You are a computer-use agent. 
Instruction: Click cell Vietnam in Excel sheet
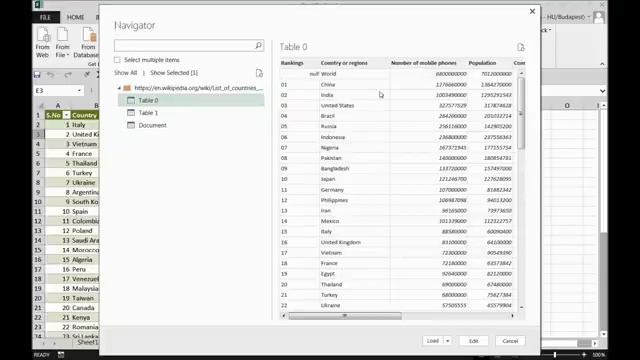tap(84, 144)
